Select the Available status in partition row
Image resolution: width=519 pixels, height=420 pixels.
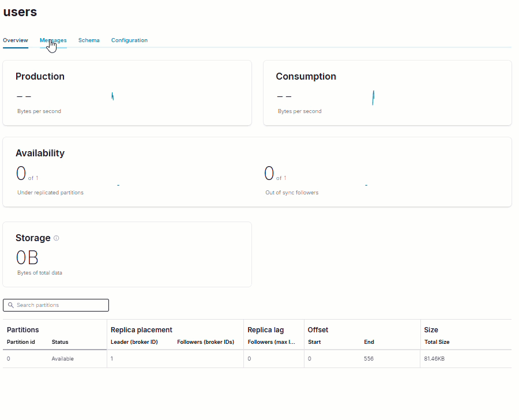click(x=62, y=359)
